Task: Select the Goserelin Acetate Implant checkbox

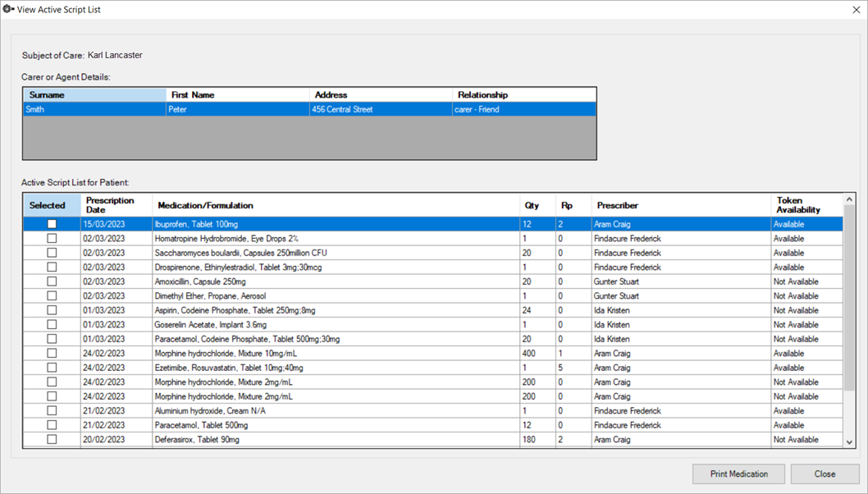Action: coord(52,324)
